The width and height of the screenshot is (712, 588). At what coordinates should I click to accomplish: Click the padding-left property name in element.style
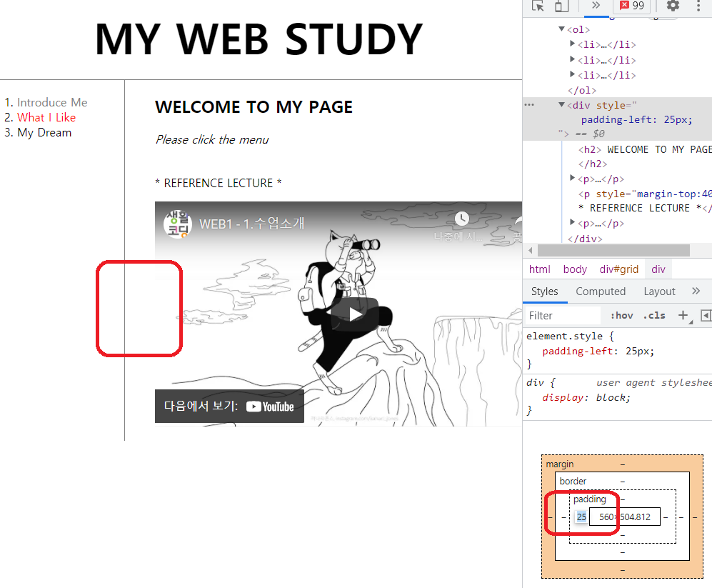(x=578, y=351)
